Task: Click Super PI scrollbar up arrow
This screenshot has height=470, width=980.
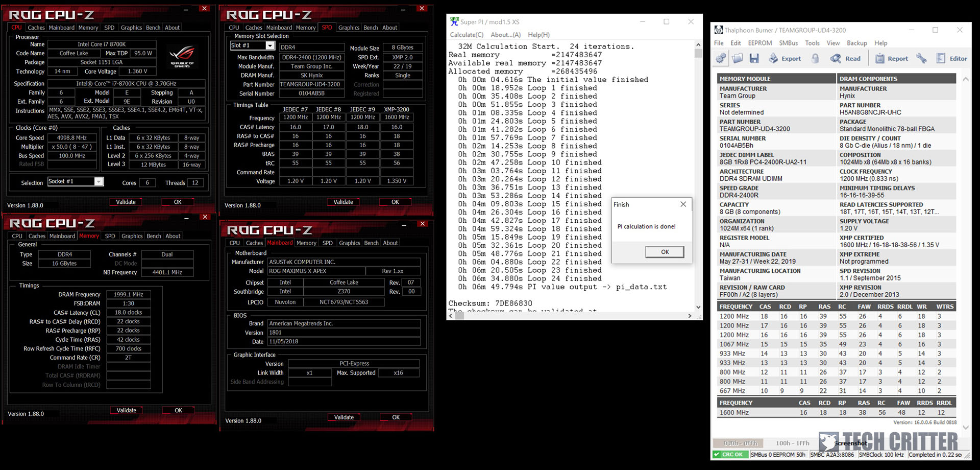Action: coord(698,45)
